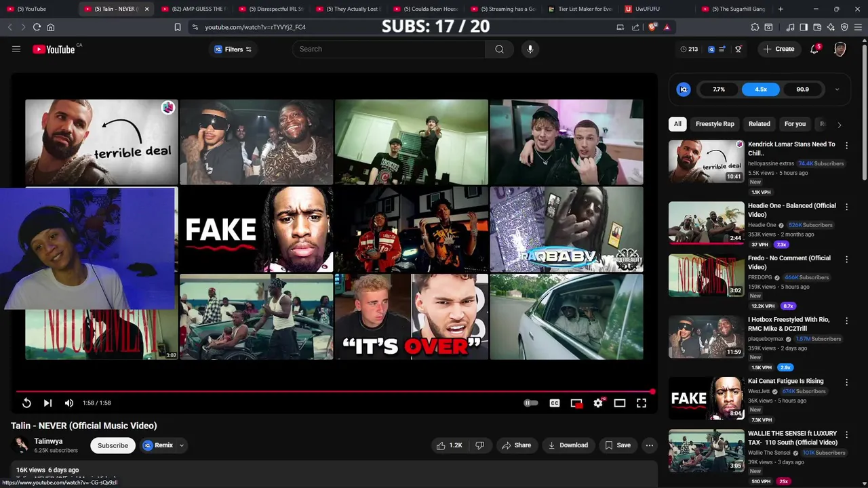Open the vidIQ Filters button
The height and width of the screenshot is (488, 868).
pyautogui.click(x=233, y=49)
